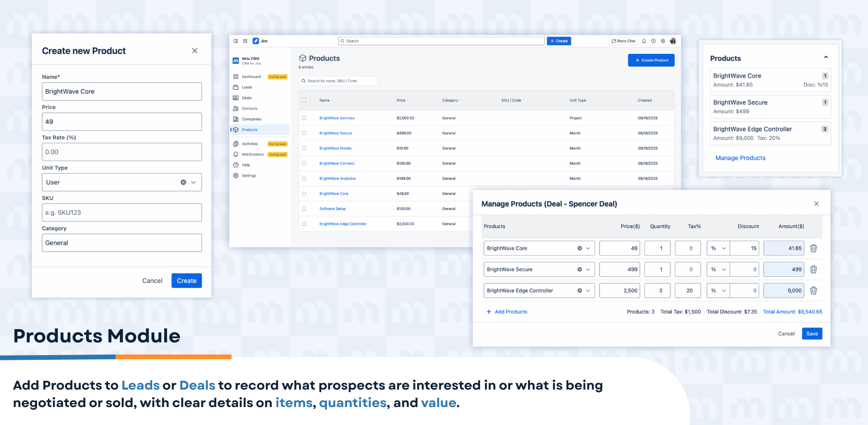Click the Add Products link
Viewport: 868px width, 425px height.
click(x=507, y=312)
